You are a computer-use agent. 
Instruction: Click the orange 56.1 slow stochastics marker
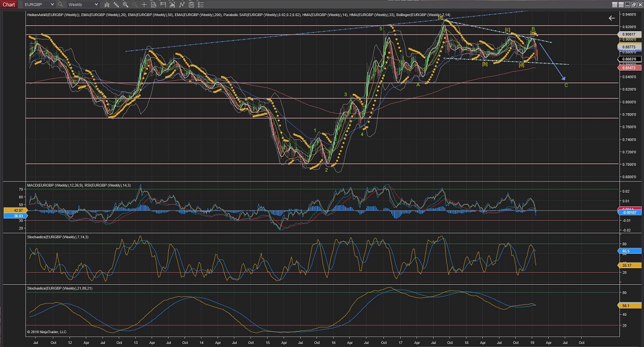(629, 306)
